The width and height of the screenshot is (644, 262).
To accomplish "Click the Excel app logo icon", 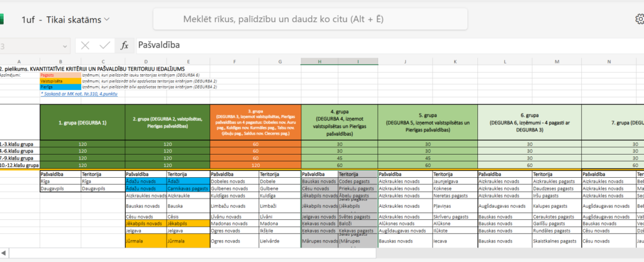I will [3, 19].
